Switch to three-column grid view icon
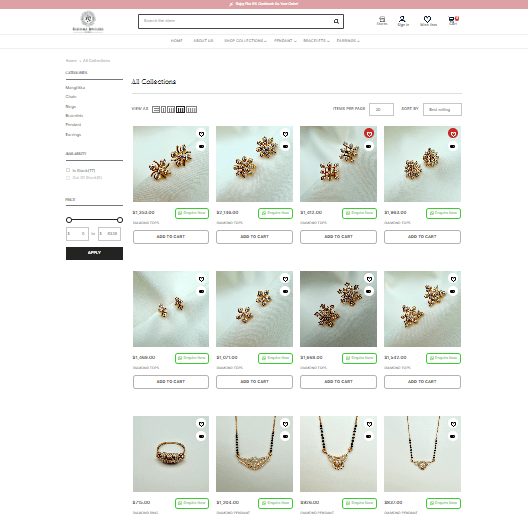The width and height of the screenshot is (528, 514). pos(171,109)
